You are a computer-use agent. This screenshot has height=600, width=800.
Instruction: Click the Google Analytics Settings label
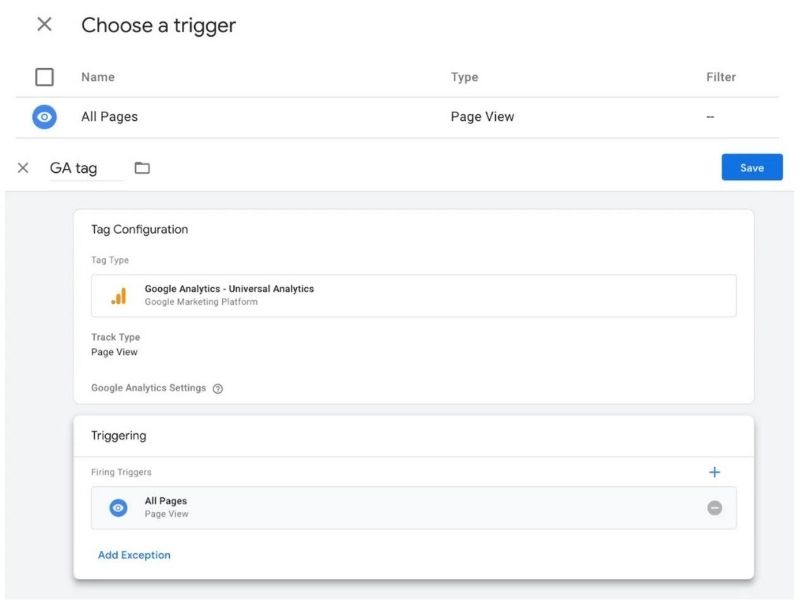pyautogui.click(x=148, y=388)
